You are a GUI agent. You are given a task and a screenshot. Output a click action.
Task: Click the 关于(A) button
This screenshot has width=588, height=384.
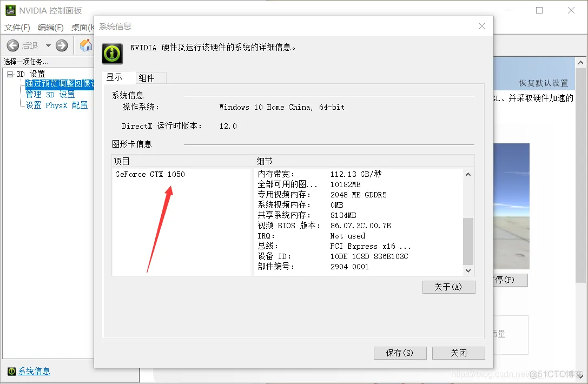coord(448,287)
